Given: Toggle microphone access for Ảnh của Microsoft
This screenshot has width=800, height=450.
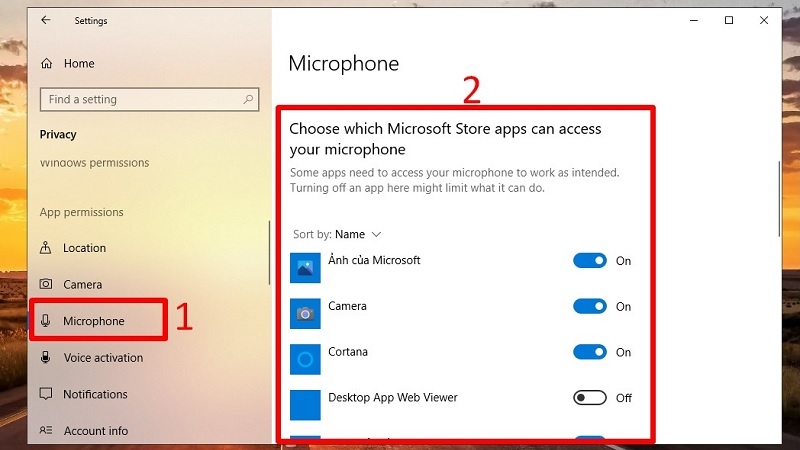Looking at the screenshot, I should (x=590, y=261).
